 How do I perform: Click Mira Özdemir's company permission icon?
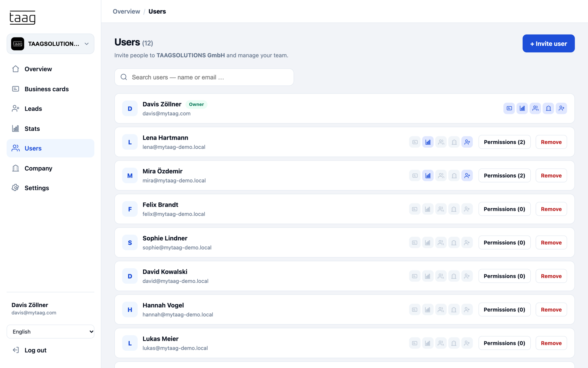pos(454,176)
